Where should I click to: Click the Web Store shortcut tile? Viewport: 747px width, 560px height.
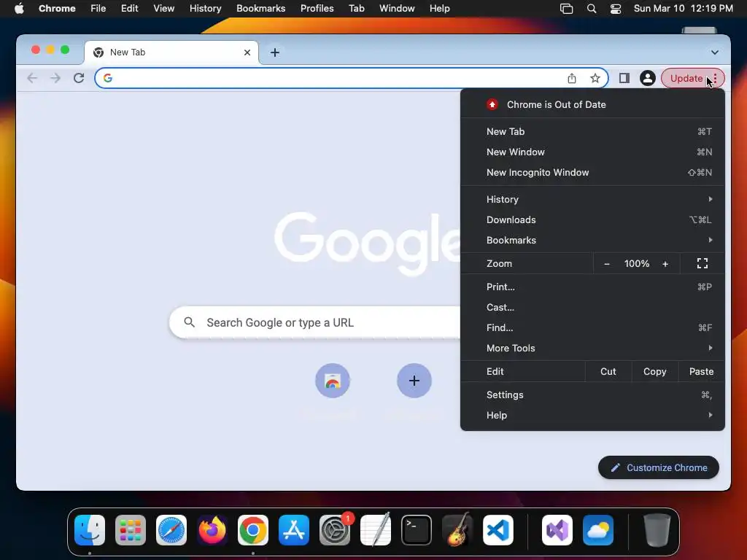tap(333, 381)
